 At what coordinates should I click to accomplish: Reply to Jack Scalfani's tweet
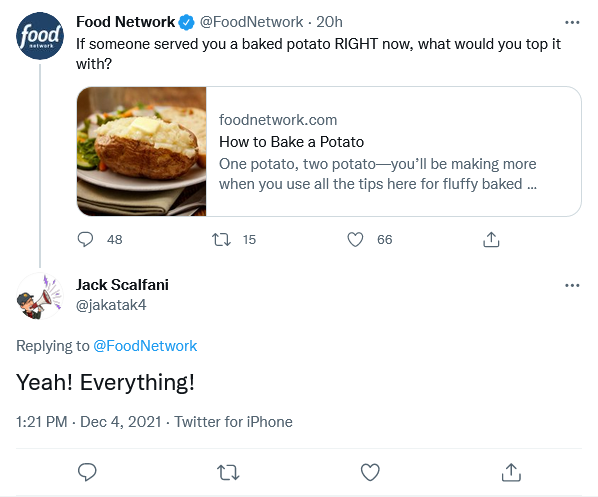click(87, 472)
